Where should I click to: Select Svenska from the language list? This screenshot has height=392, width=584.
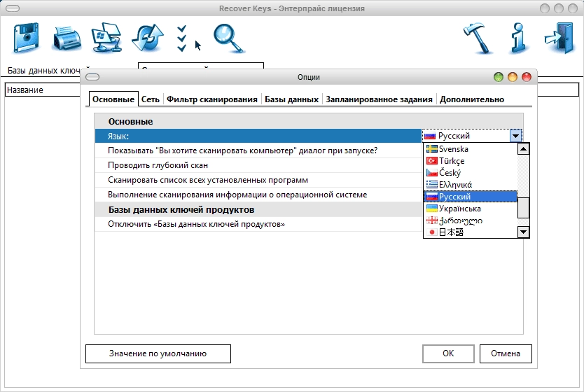click(x=471, y=149)
